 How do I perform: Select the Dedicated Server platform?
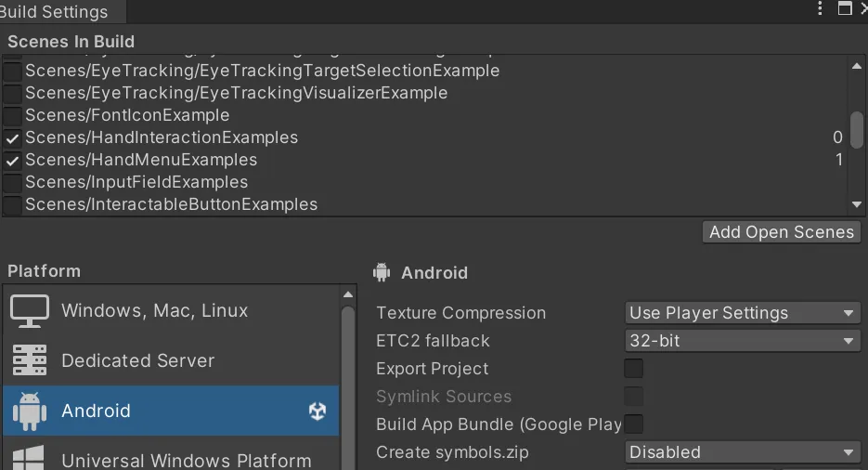tap(137, 360)
